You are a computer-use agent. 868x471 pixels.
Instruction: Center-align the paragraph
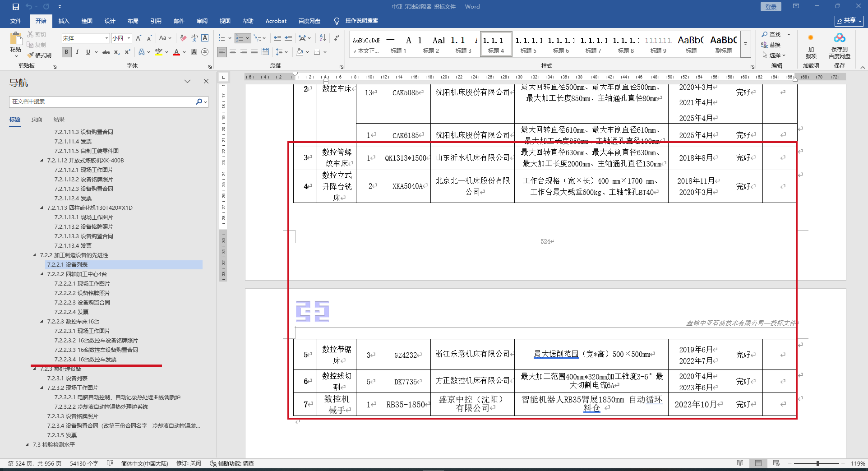233,52
